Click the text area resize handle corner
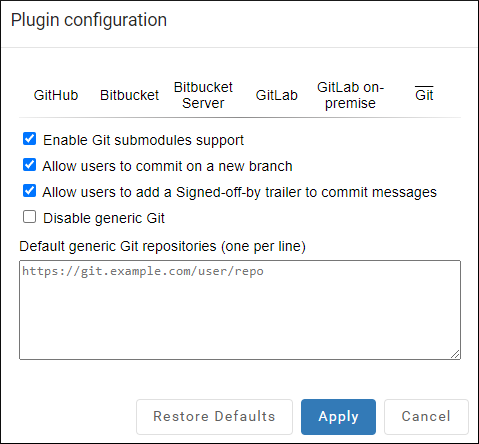Viewport: 479px width, 444px height. [455, 354]
